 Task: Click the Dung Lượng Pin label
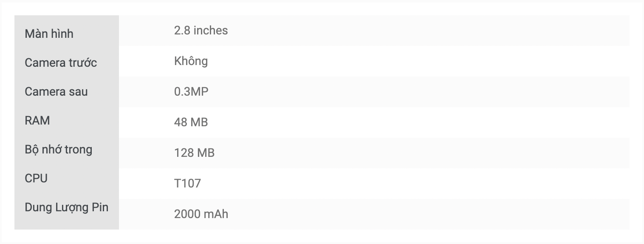coord(66,207)
